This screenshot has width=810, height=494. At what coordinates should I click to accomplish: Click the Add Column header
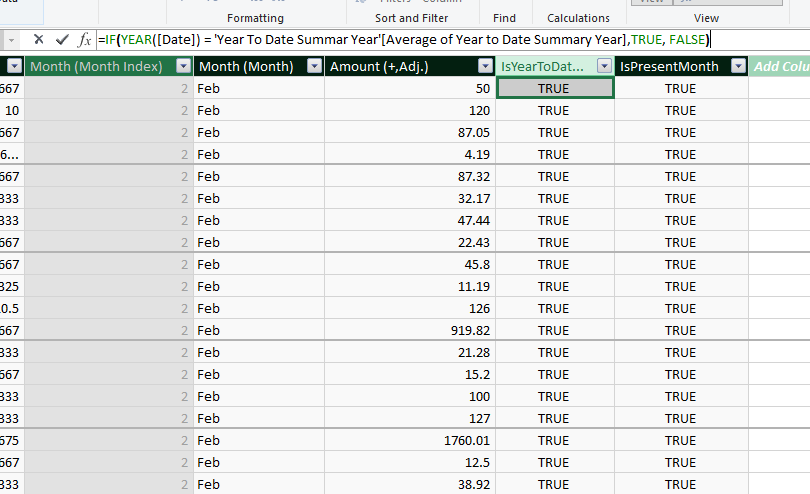click(781, 66)
